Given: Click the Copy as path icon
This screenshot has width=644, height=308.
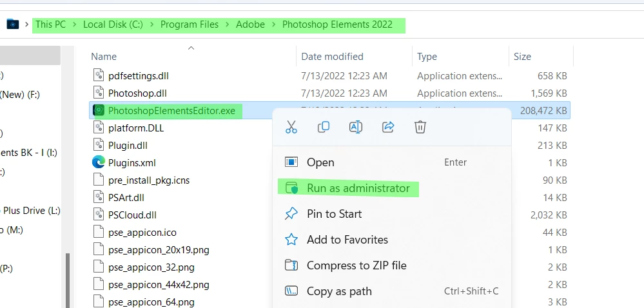Looking at the screenshot, I should (x=291, y=291).
